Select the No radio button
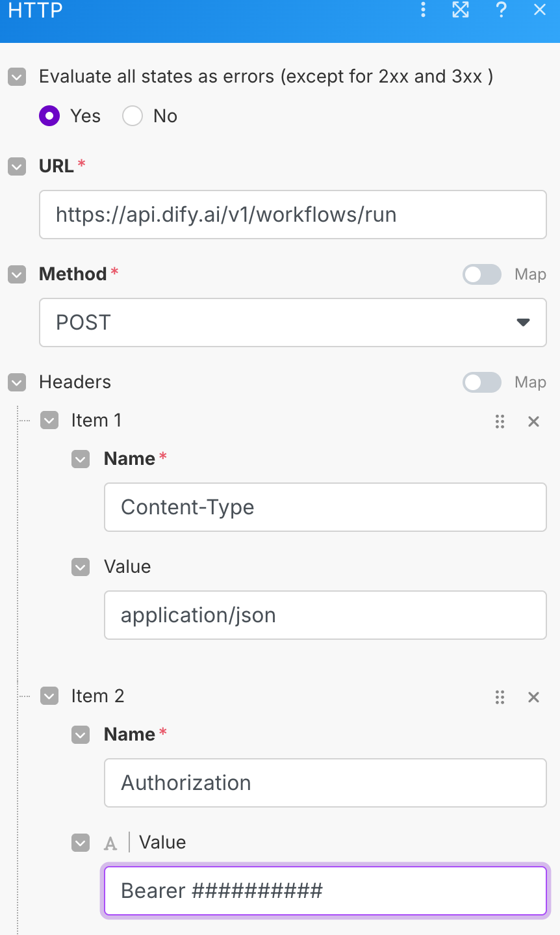560x935 pixels. pyautogui.click(x=133, y=116)
